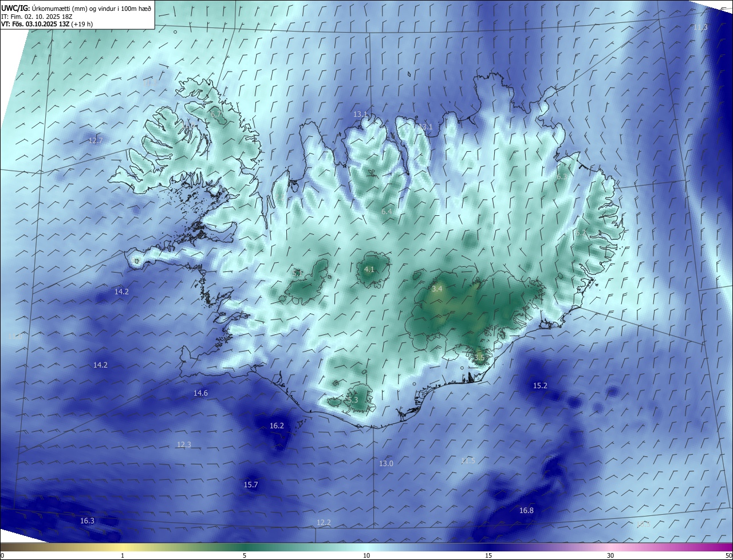Click the 13.0 value on the map

point(387,464)
